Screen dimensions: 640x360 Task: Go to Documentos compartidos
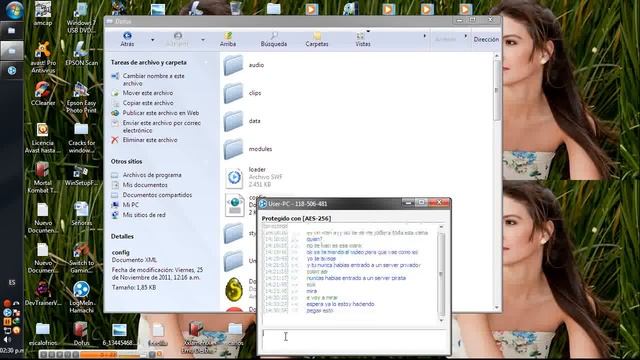(x=157, y=195)
